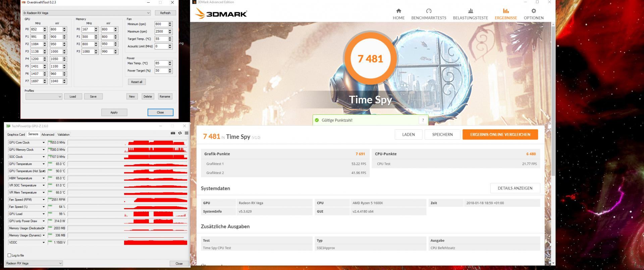The width and height of the screenshot is (644, 270).
Task: Click the stepper on GPU P6 MHz 1407
Action: click(x=45, y=74)
